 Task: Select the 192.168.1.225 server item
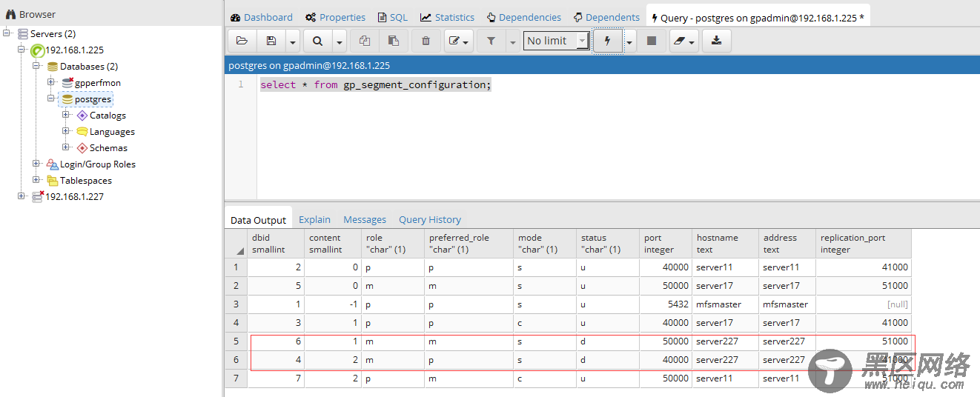tap(74, 50)
